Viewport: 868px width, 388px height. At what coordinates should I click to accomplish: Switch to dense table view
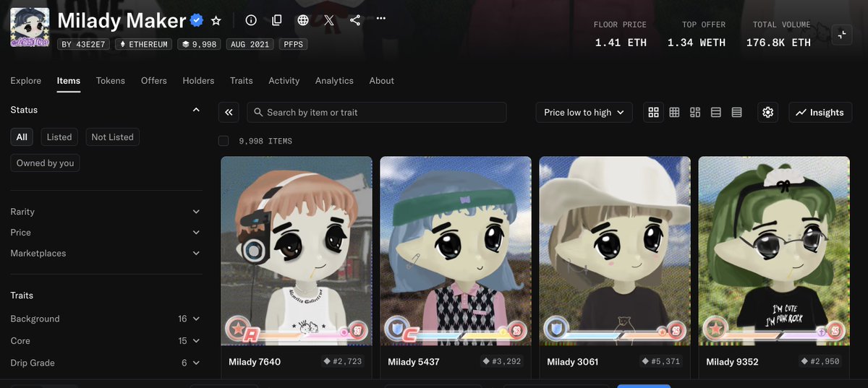[736, 112]
